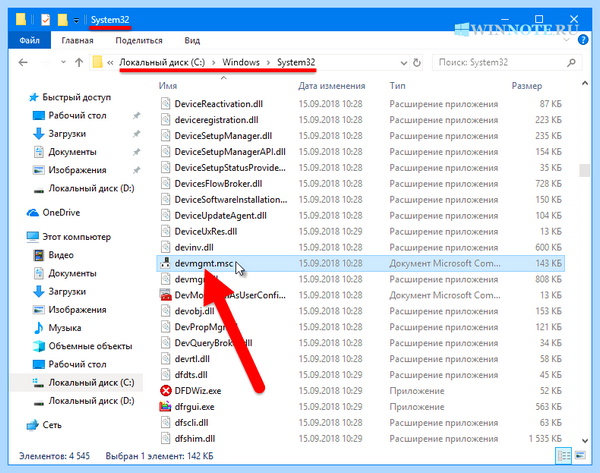Select the dfrgui.exe defragmenter icon
This screenshot has width=600, height=473.
pyautogui.click(x=165, y=407)
